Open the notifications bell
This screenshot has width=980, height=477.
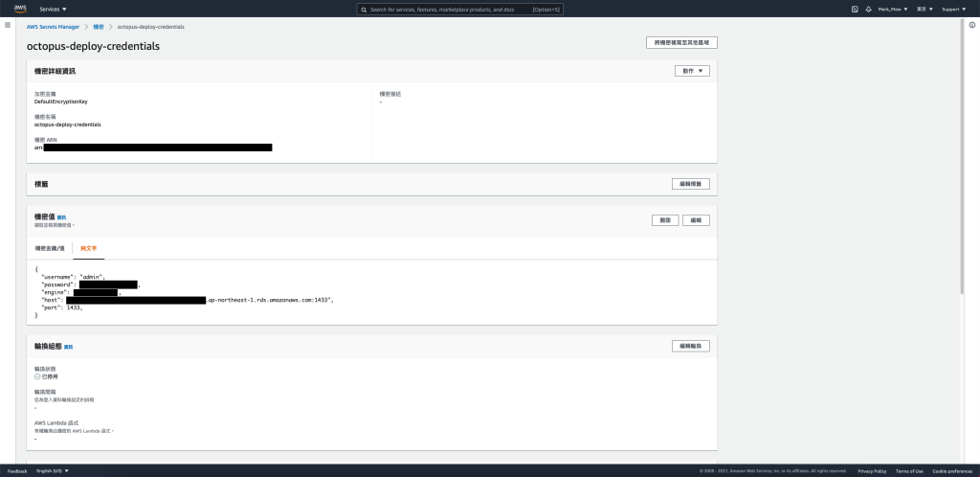(x=868, y=10)
